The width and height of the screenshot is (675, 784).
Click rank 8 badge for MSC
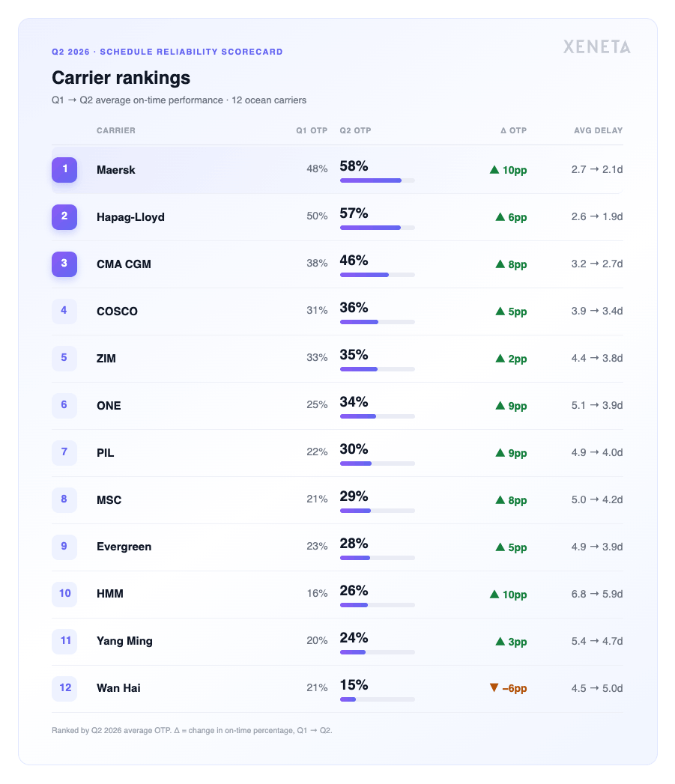click(64, 499)
